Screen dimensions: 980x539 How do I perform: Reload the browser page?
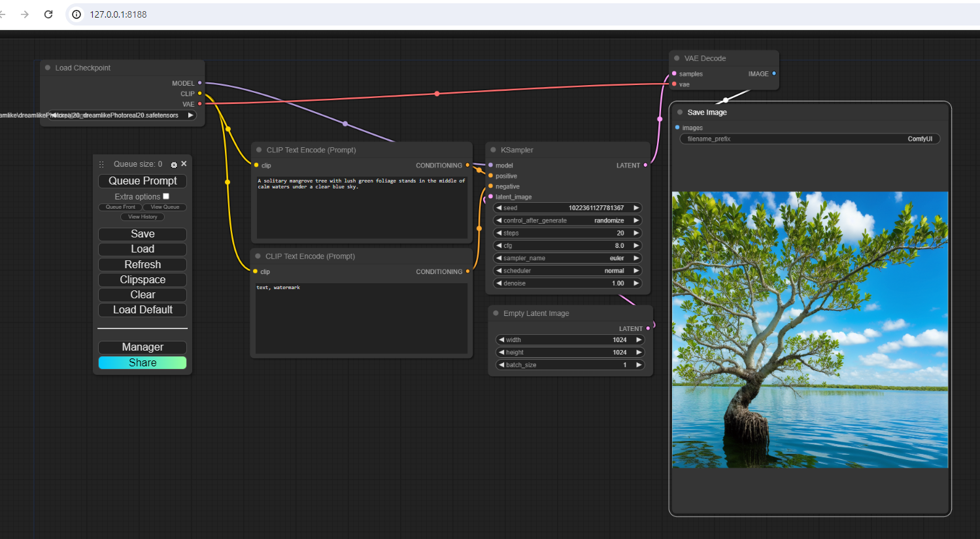click(48, 14)
